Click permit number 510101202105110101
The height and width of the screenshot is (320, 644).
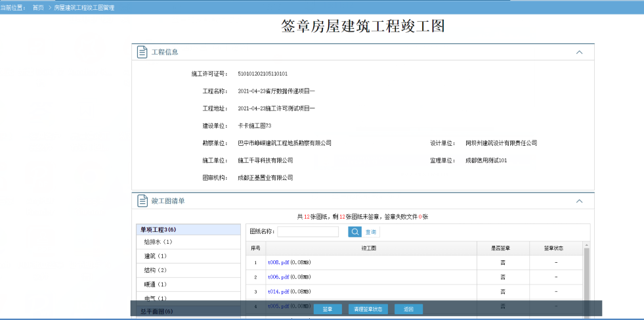(x=263, y=74)
